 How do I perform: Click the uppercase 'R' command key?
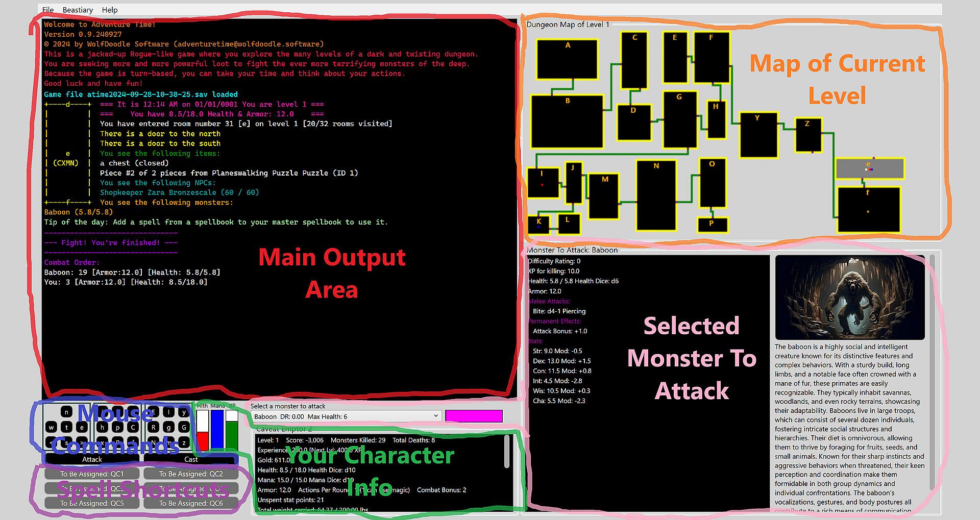[x=153, y=427]
